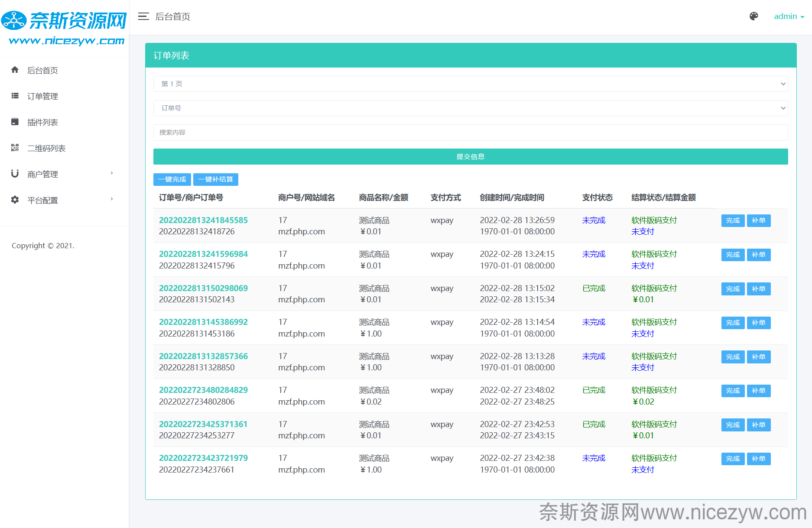Viewport: 812px width, 528px height.
Task: Open order 2022022723423721979
Action: (203, 458)
